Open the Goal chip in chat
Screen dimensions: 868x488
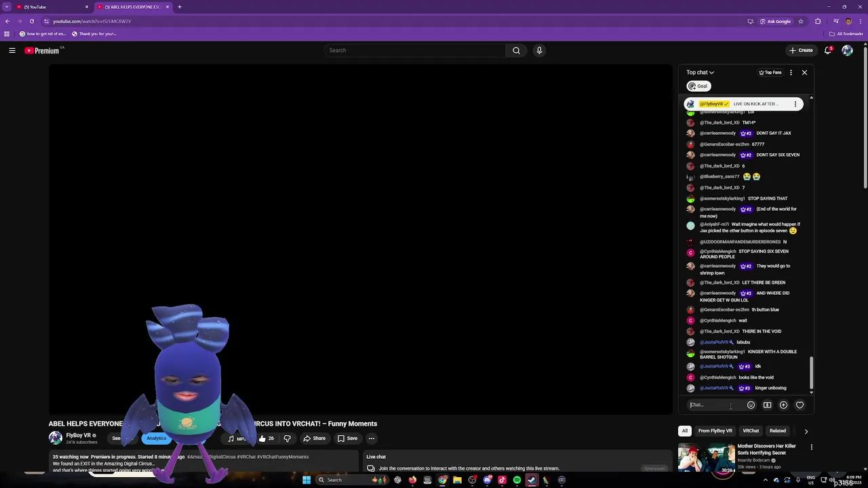pyautogui.click(x=698, y=86)
